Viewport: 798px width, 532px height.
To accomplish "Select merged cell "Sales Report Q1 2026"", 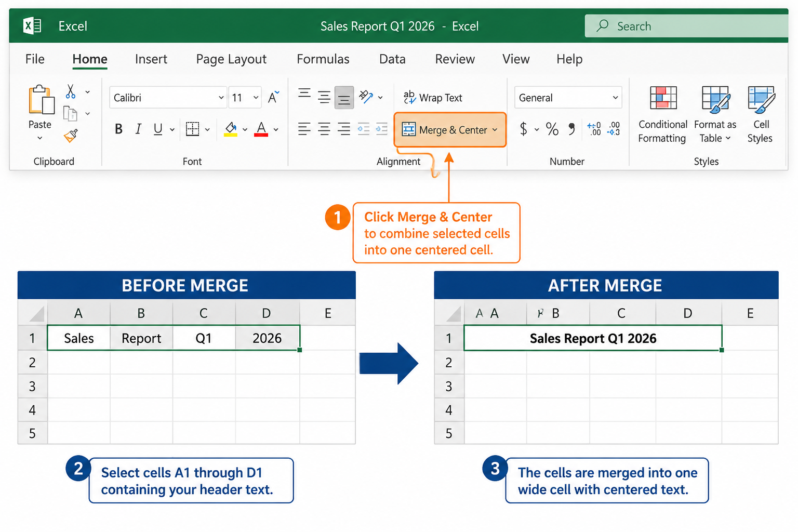I will pyautogui.click(x=593, y=338).
